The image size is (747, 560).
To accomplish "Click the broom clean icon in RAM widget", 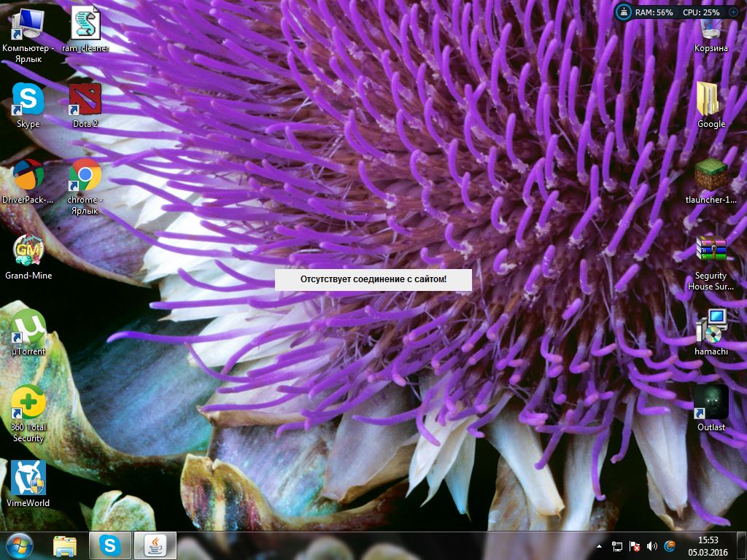I will click(x=623, y=12).
